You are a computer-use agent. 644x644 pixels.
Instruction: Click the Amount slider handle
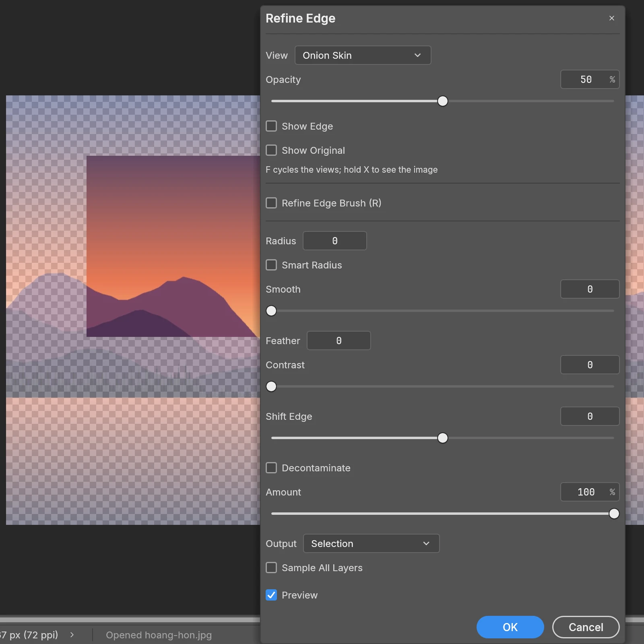tap(614, 514)
